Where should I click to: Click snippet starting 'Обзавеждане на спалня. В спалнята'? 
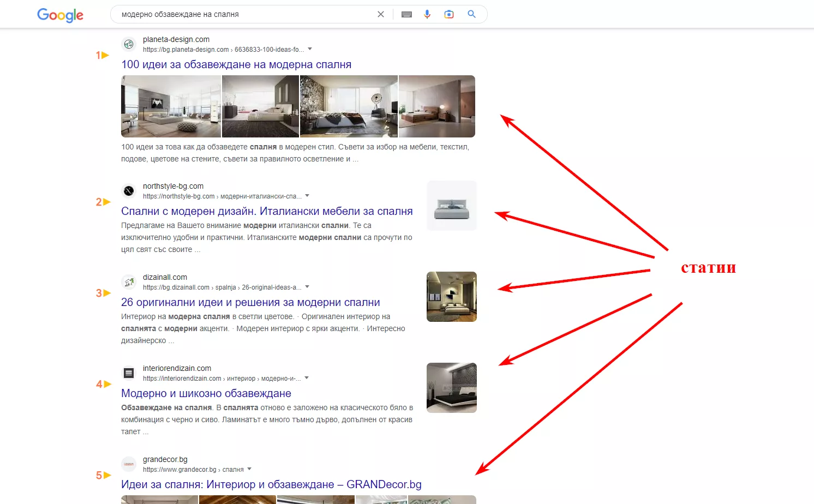tap(267, 419)
